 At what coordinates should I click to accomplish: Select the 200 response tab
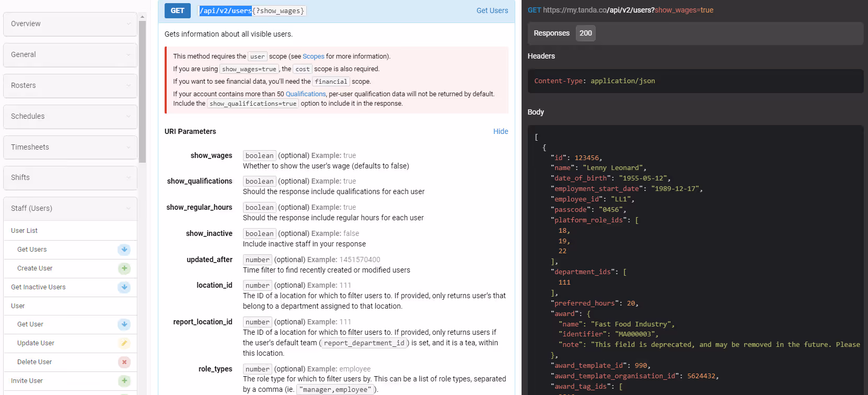[x=585, y=33]
